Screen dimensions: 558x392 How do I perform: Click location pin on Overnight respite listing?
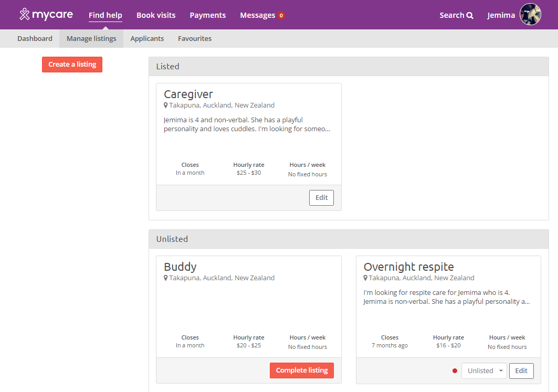365,278
